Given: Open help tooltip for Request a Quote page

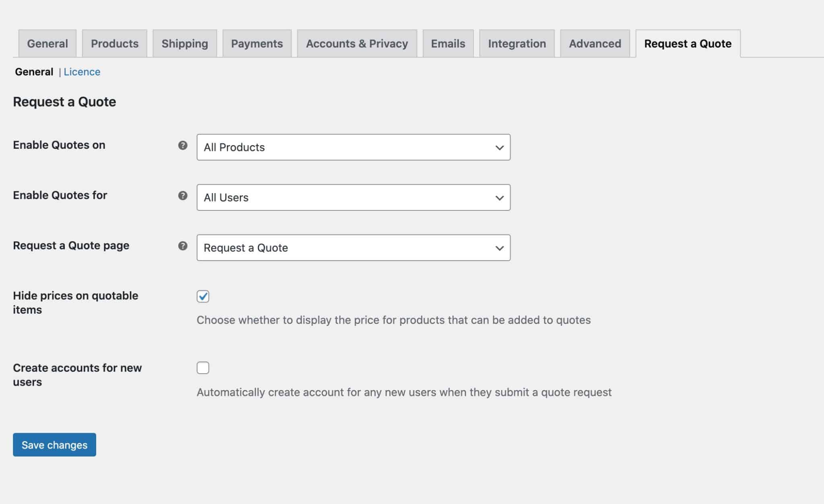Looking at the screenshot, I should (x=183, y=247).
